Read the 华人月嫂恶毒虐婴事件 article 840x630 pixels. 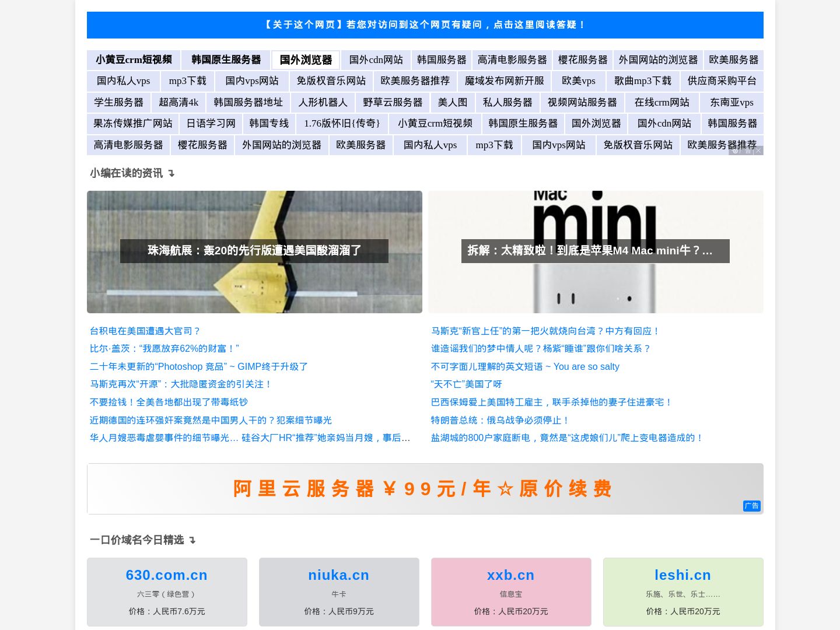coord(250,438)
